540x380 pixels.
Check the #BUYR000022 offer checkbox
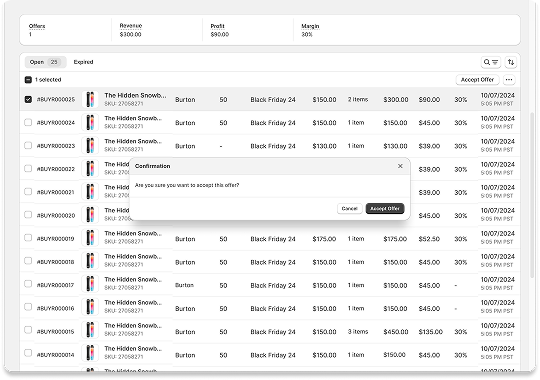(x=28, y=168)
